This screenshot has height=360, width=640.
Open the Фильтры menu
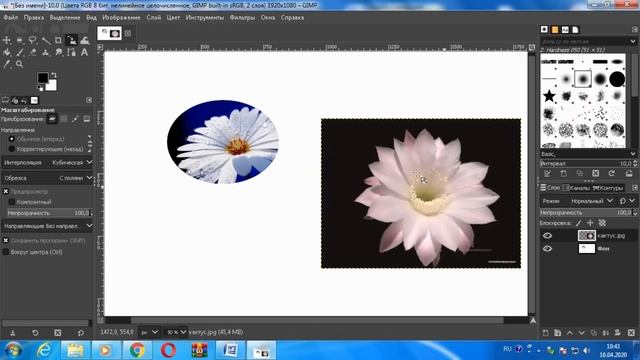(242, 18)
